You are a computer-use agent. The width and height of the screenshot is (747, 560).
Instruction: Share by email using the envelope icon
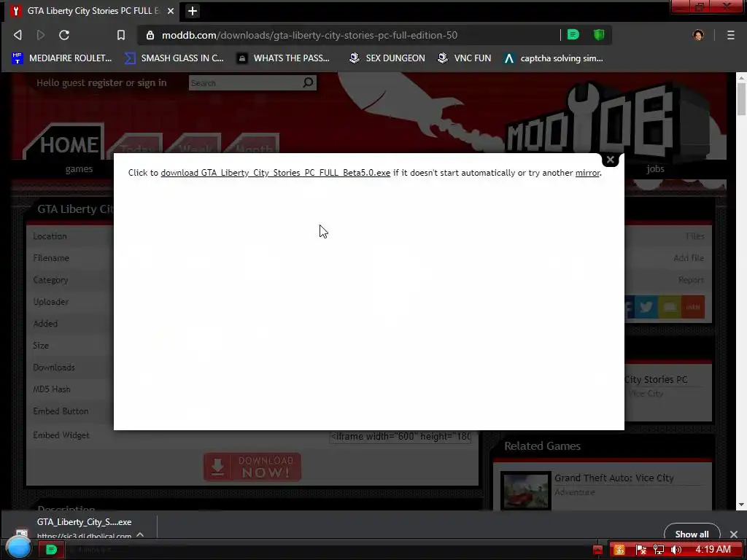[670, 307]
